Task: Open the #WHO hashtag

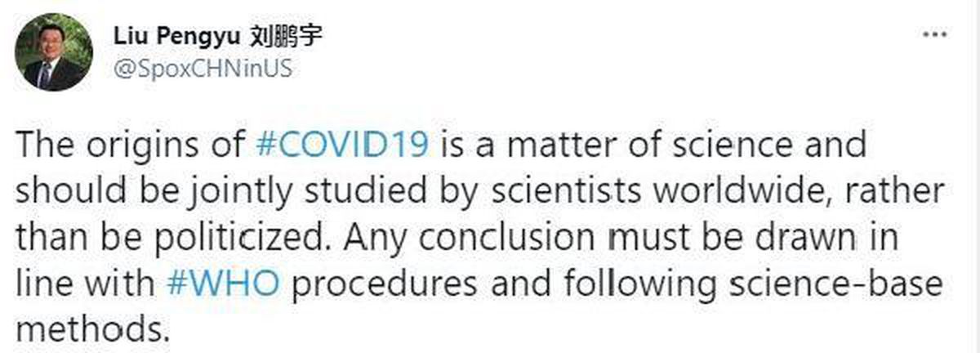Action: click(223, 284)
